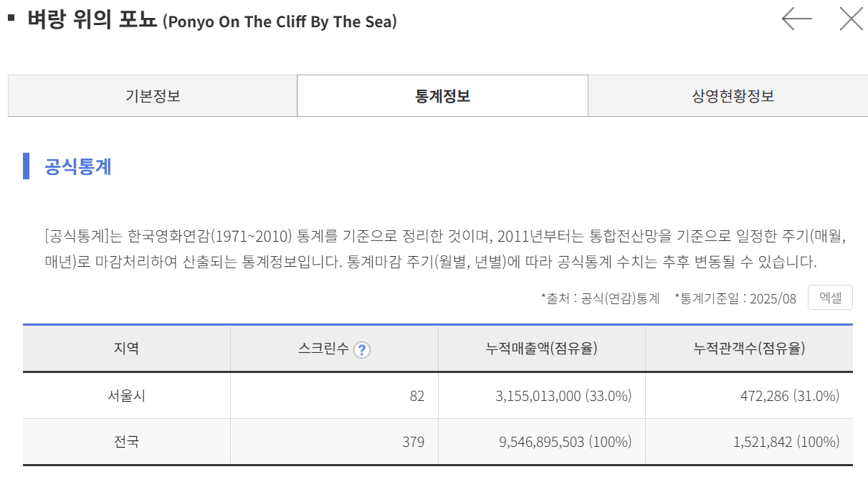Select the 통계정보 tab
Image resolution: width=868 pixels, height=482 pixels.
[x=442, y=96]
